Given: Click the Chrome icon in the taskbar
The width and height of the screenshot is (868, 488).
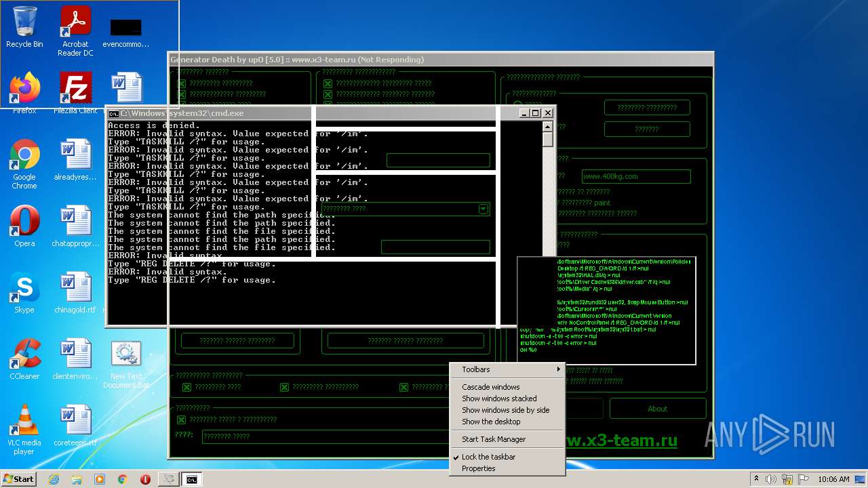Looking at the screenshot, I should pyautogui.click(x=123, y=479).
